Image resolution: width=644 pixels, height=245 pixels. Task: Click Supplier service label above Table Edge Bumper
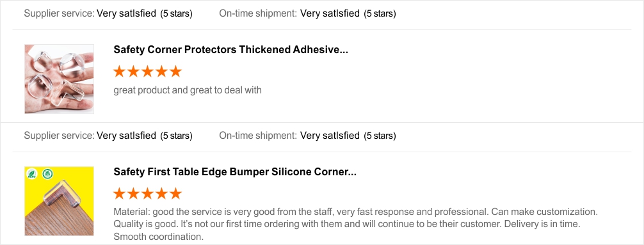coord(60,136)
